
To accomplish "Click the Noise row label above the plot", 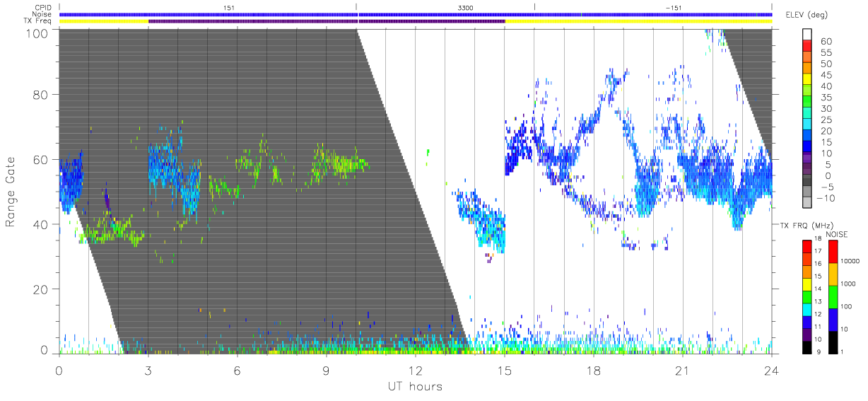I will tap(43, 14).
